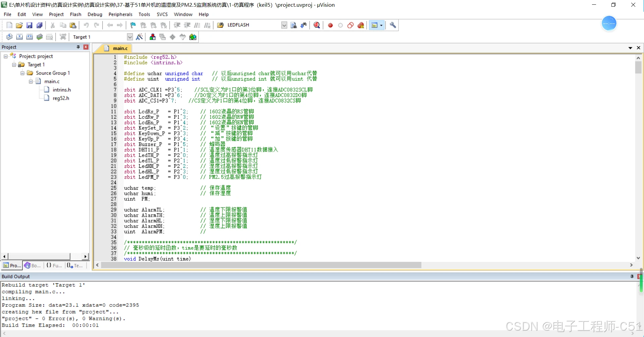Insert a bookmark with the flag icon
Screen dimensions: 644x337
[133, 25]
